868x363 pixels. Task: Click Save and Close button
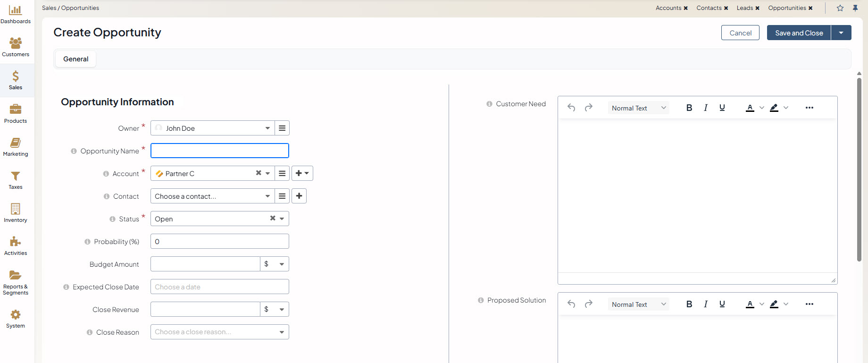799,33
